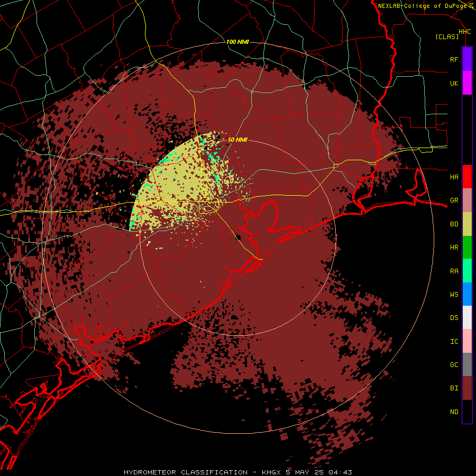Screen dimensions: 476x476
Task: Click the DS legend label
Action: 454,317
